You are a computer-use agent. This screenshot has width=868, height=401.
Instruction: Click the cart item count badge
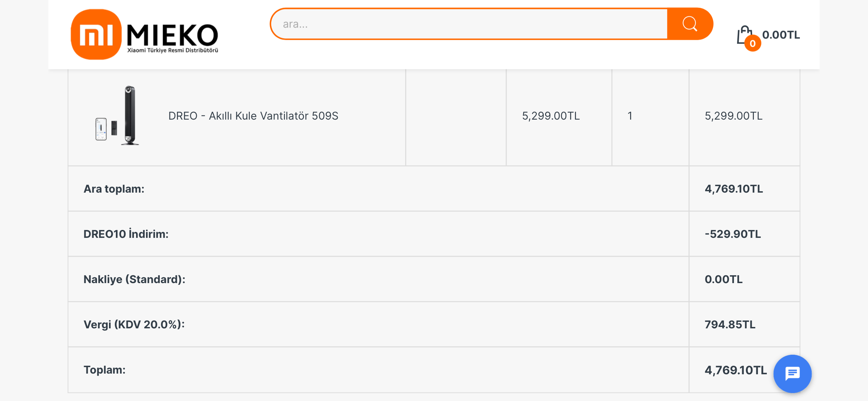click(x=752, y=44)
